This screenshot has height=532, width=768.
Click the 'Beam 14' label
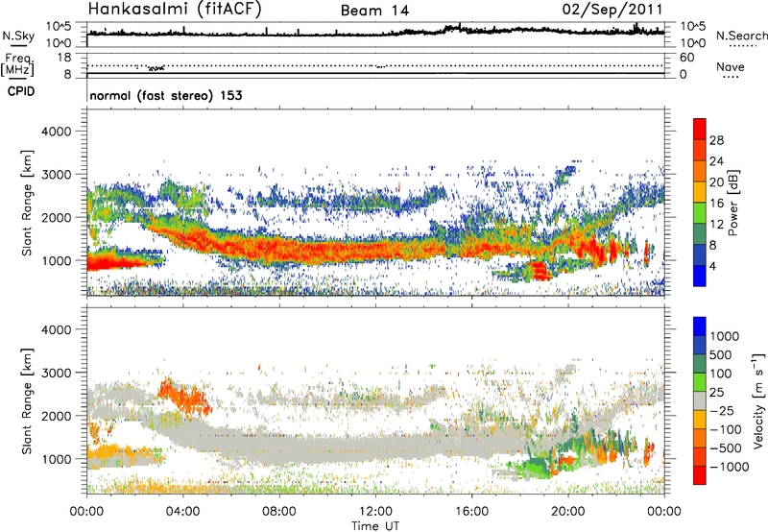click(x=374, y=11)
